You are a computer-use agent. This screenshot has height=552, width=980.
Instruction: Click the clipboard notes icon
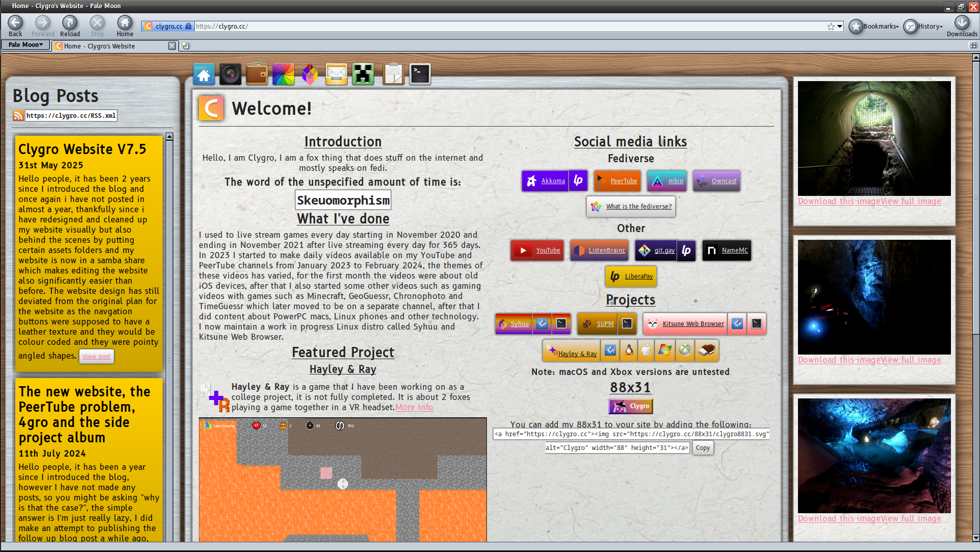393,75
